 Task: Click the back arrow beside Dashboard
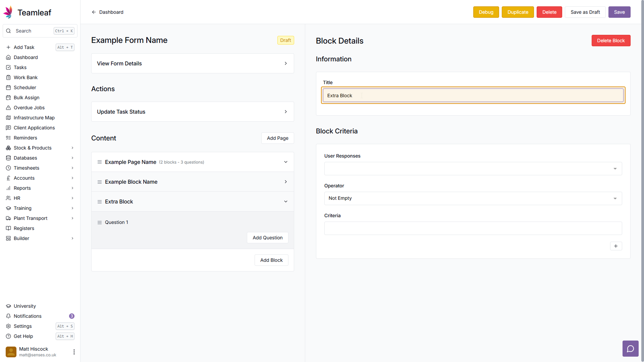pos(94,12)
